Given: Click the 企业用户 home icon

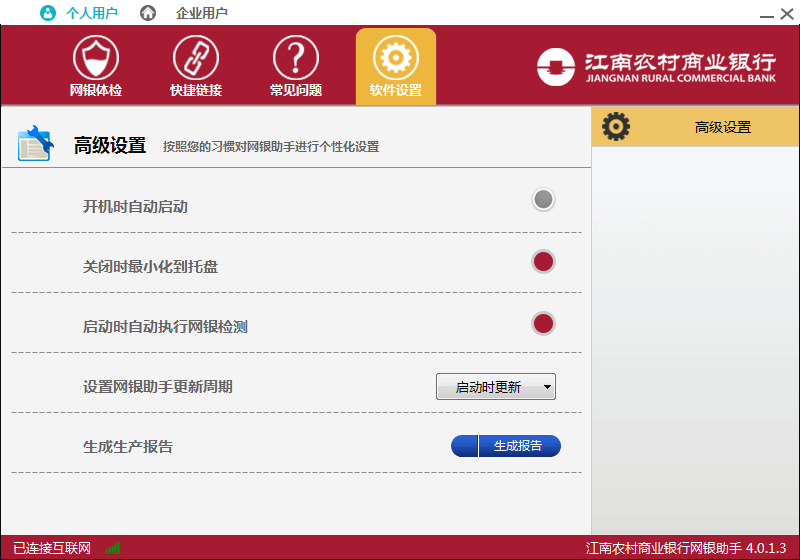Looking at the screenshot, I should (148, 13).
